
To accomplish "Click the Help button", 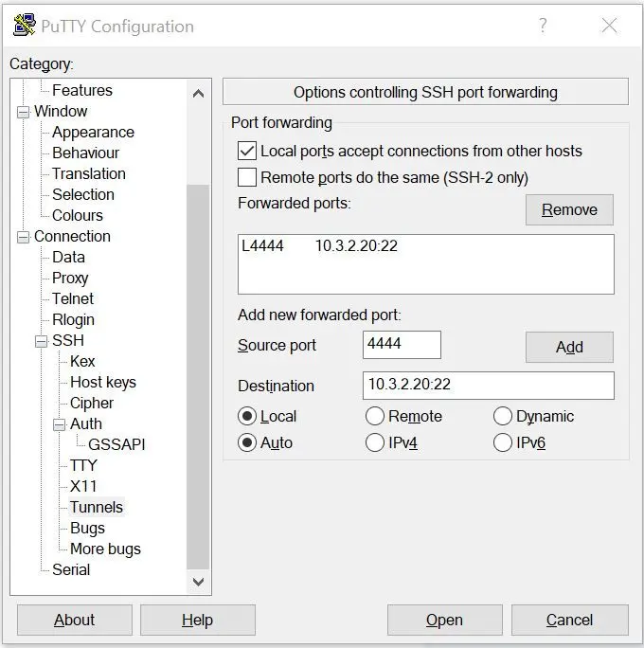I will (x=198, y=620).
